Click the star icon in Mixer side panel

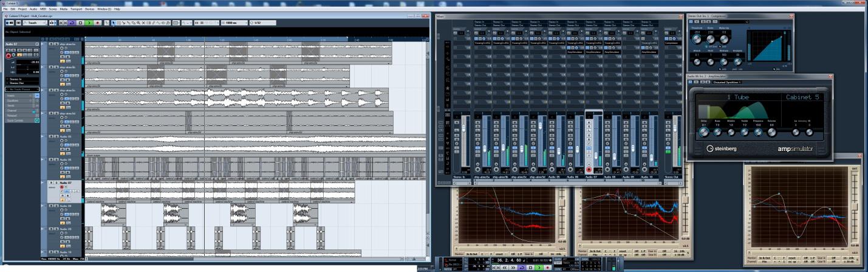[x=447, y=88]
